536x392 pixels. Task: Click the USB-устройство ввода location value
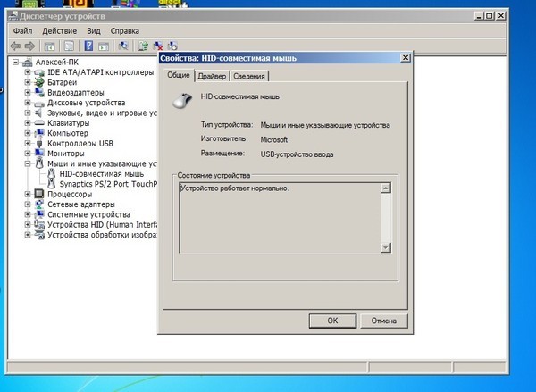(x=297, y=154)
